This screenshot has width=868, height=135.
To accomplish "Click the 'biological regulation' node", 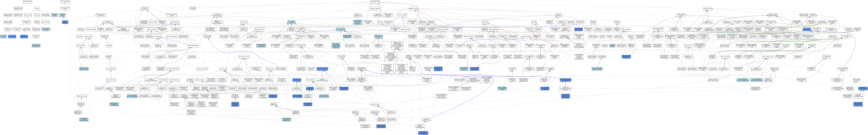I will coord(375,8).
